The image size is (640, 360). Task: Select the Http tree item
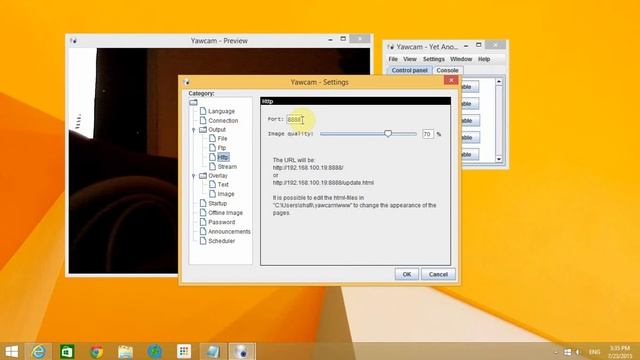click(x=223, y=157)
